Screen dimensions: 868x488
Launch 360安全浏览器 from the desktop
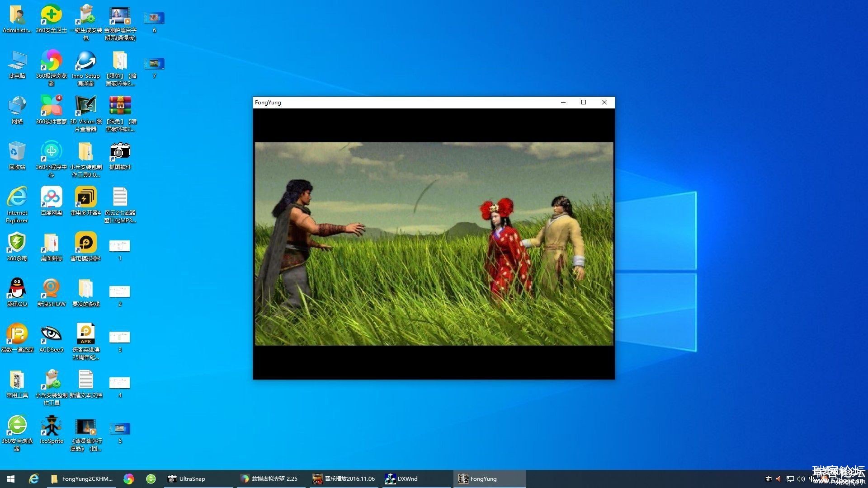coord(17,433)
